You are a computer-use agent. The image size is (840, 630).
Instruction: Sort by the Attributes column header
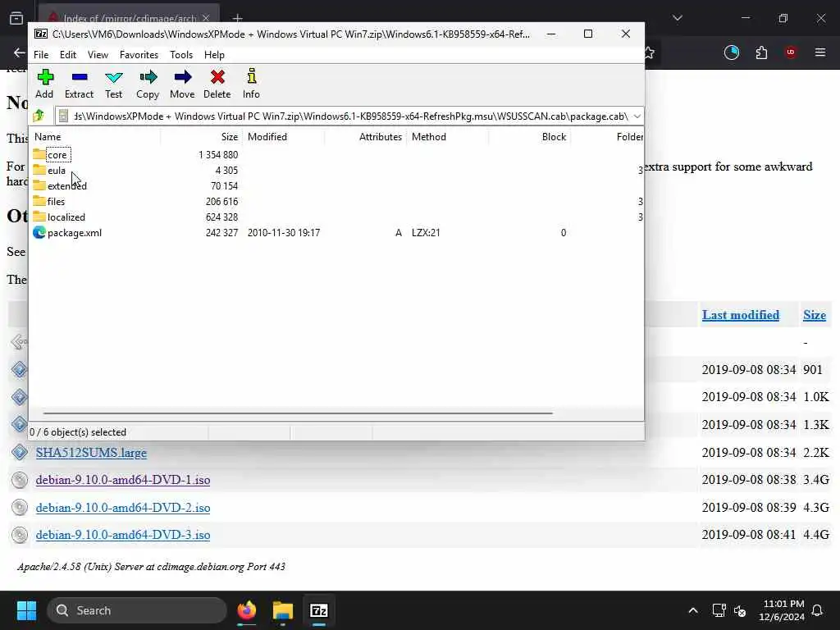(x=365, y=137)
